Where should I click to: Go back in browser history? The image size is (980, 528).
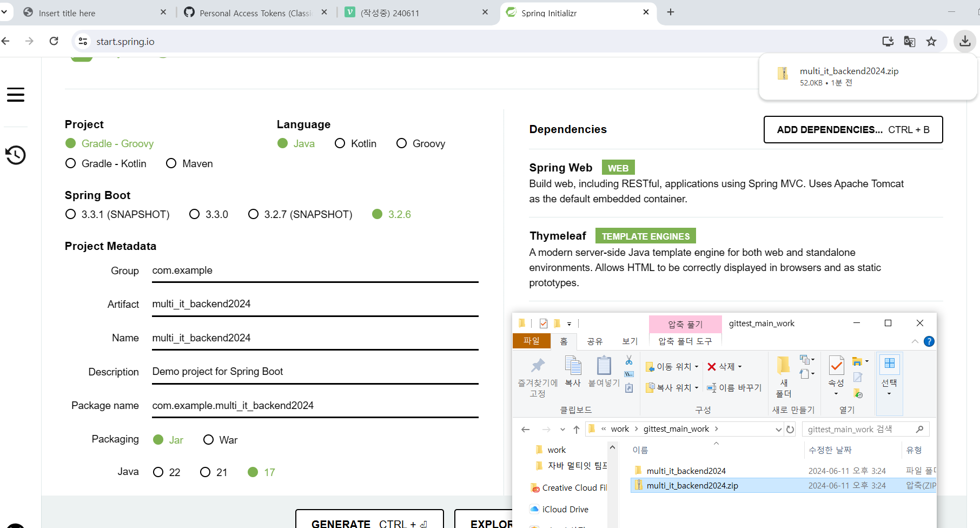click(6, 41)
